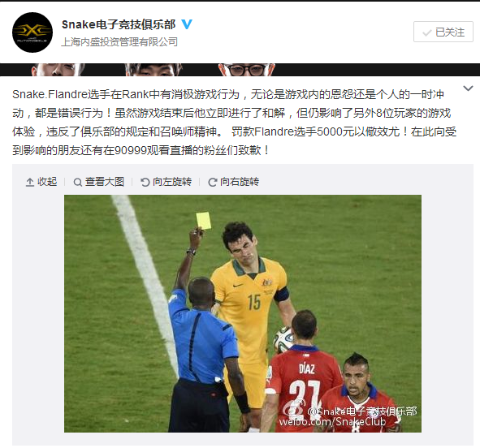Click the upward arrow collapse icon
480x448 pixels.
pos(30,183)
